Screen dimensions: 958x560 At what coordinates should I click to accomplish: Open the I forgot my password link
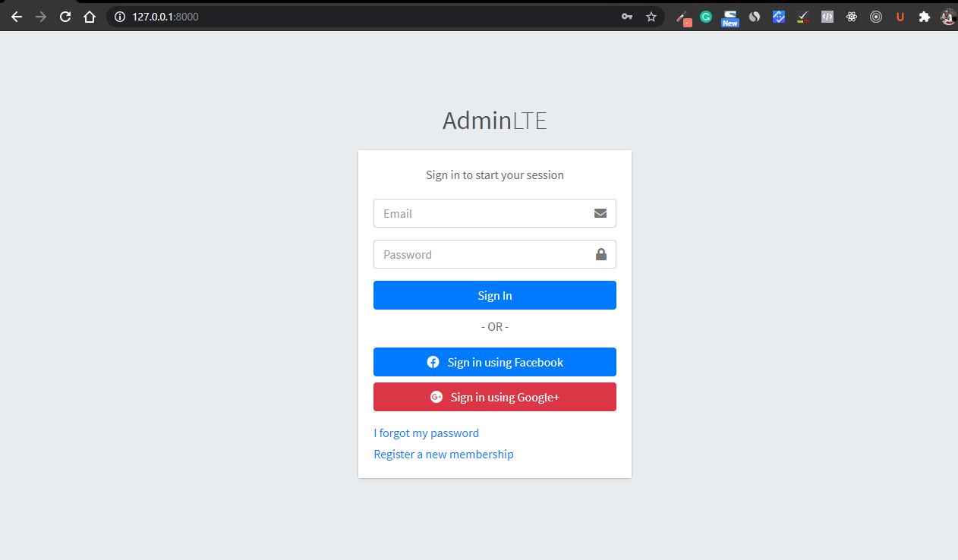click(x=426, y=433)
